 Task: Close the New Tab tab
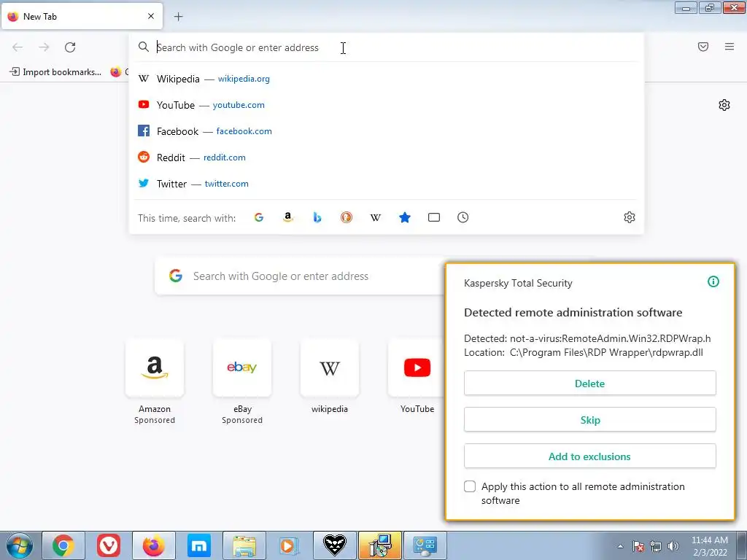150,16
